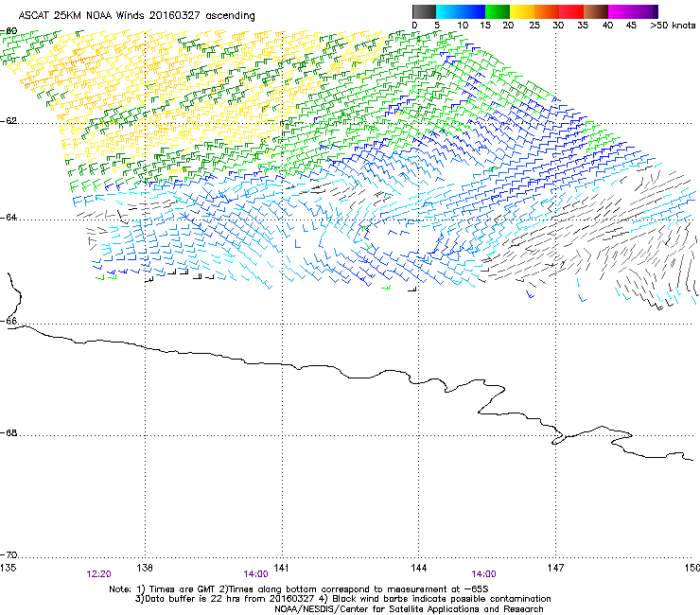Viewport: 700px width, 615px height.
Task: Select the gray 0-5 knots legend swatch
Action: (424, 11)
